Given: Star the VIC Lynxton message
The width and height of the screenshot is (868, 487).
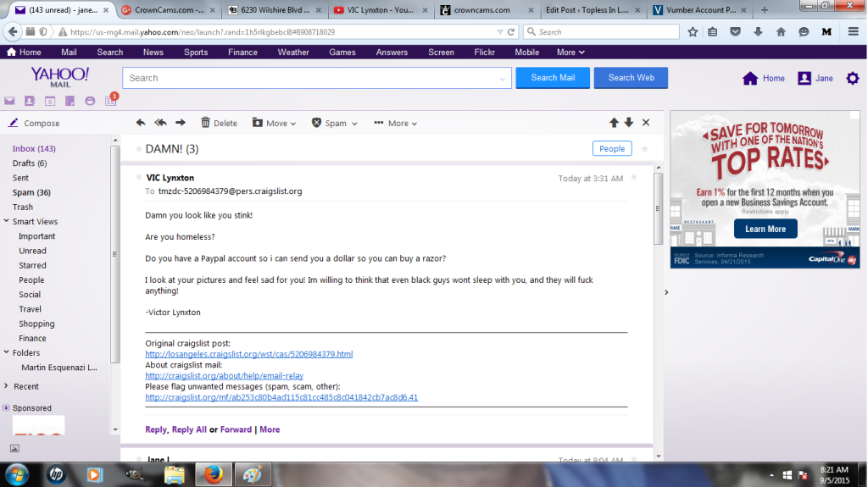Looking at the screenshot, I should click(634, 177).
